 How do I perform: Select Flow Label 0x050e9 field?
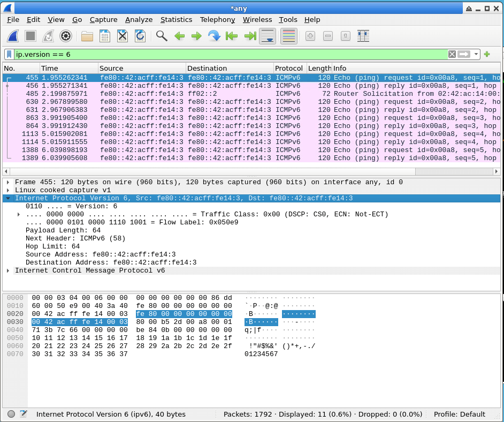132,222
